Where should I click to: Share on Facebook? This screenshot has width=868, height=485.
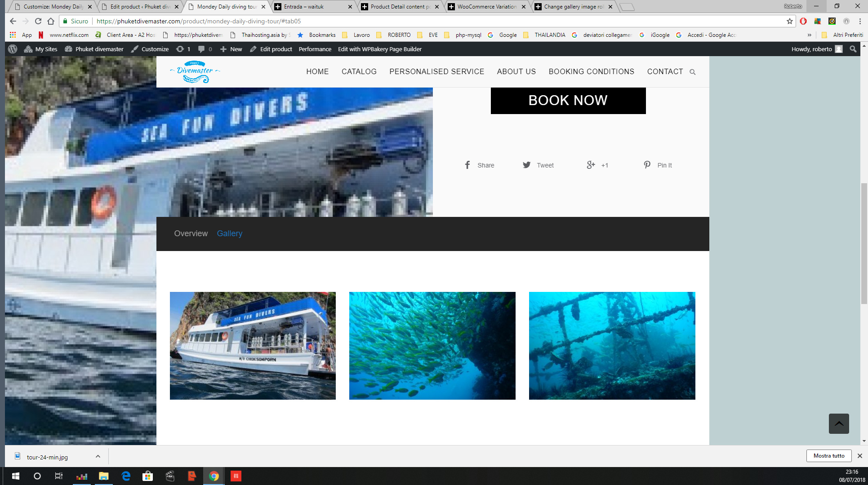[x=479, y=165]
